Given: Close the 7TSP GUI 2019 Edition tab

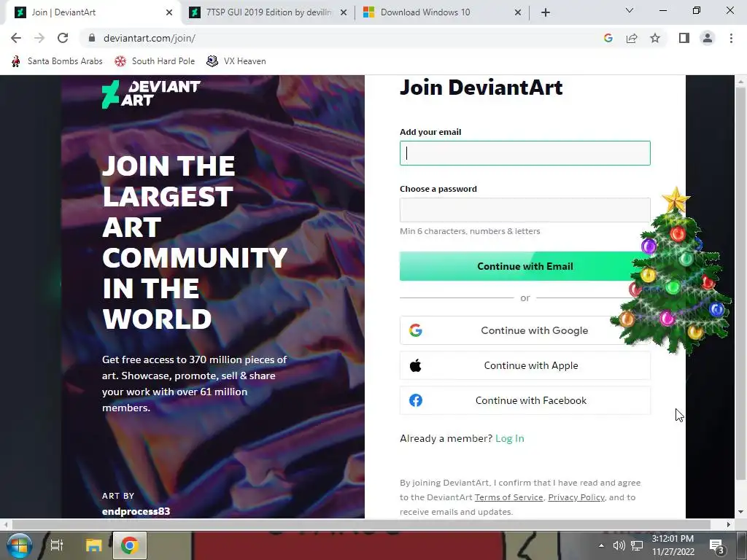Looking at the screenshot, I should coord(344,12).
